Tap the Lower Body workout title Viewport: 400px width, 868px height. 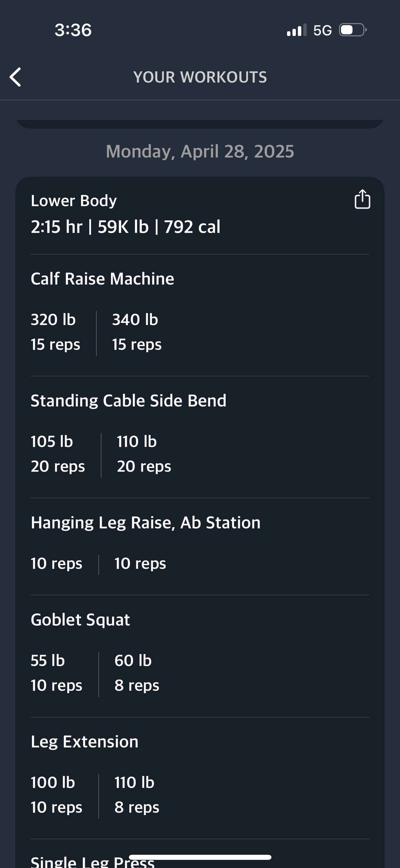[74, 201]
